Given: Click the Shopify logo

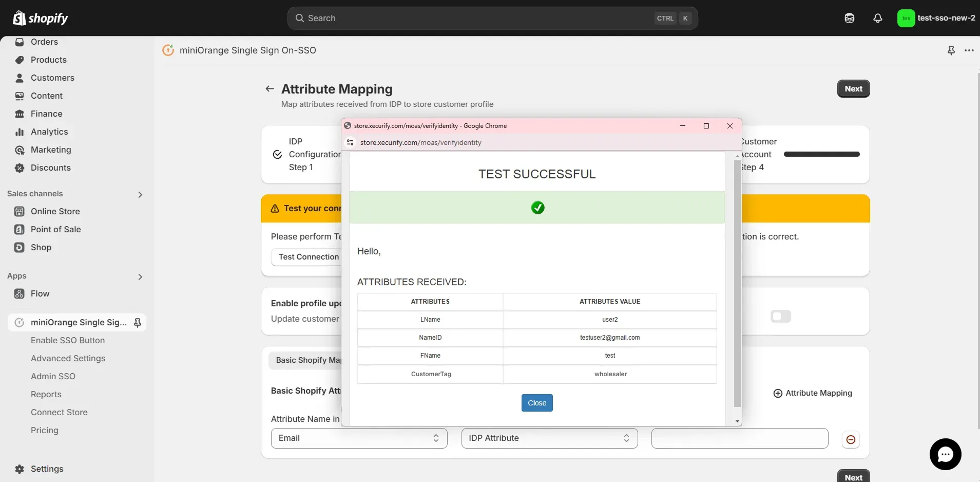Looking at the screenshot, I should pos(40,18).
